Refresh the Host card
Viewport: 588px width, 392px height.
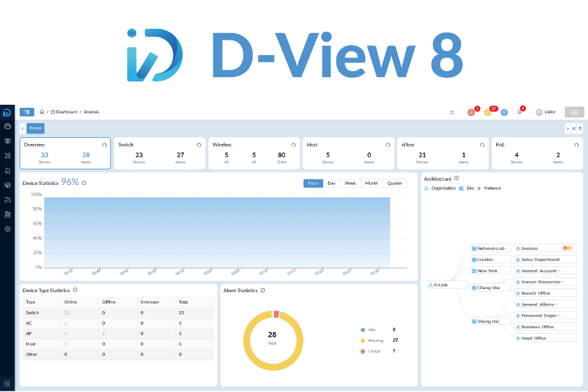tap(388, 145)
